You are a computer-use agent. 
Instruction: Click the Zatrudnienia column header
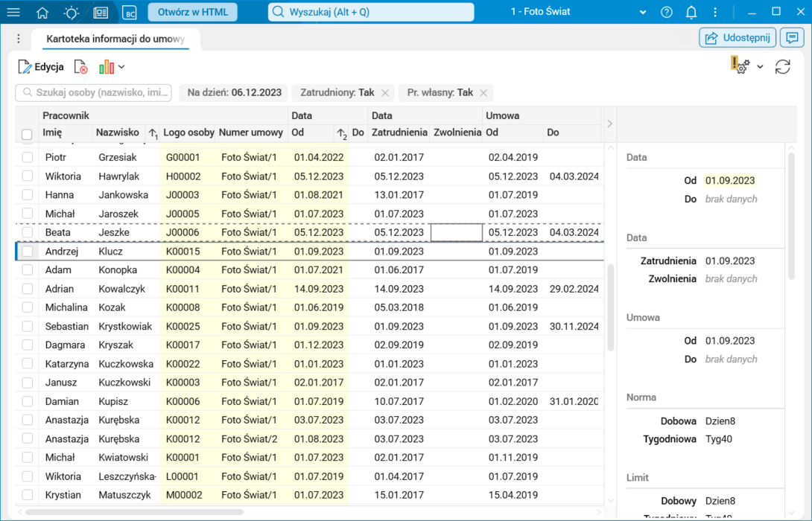point(399,132)
